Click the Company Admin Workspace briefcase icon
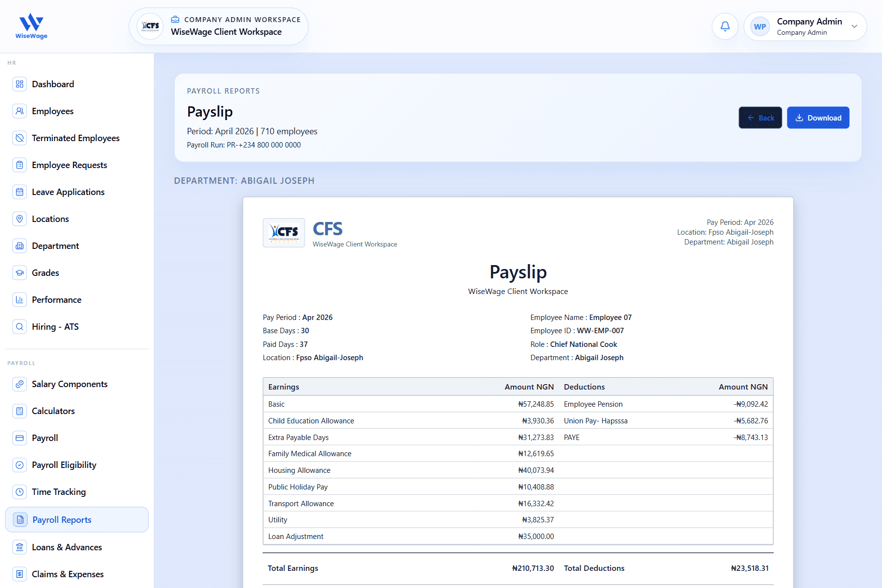The height and width of the screenshot is (588, 882). pyautogui.click(x=175, y=20)
